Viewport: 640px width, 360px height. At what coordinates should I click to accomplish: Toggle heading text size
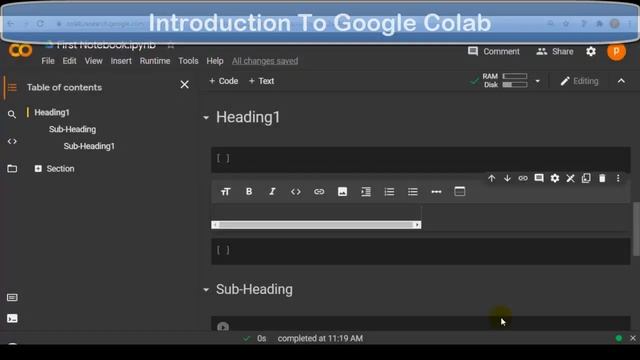[225, 192]
